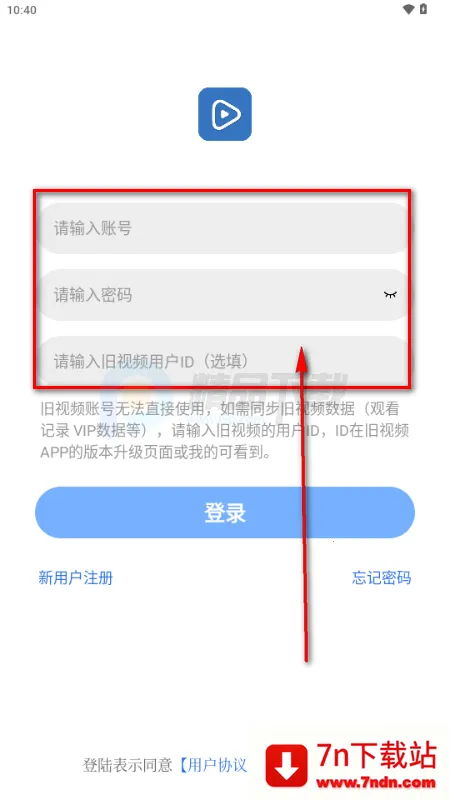Focus the 请输入账号 account field

tap(224, 228)
